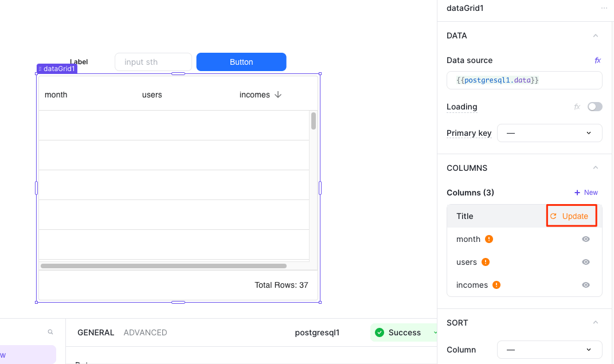Click the 'input sth' text field

point(153,62)
